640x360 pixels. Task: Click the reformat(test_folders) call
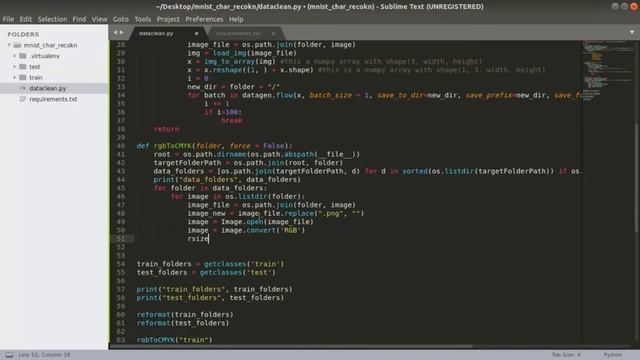[183, 323]
